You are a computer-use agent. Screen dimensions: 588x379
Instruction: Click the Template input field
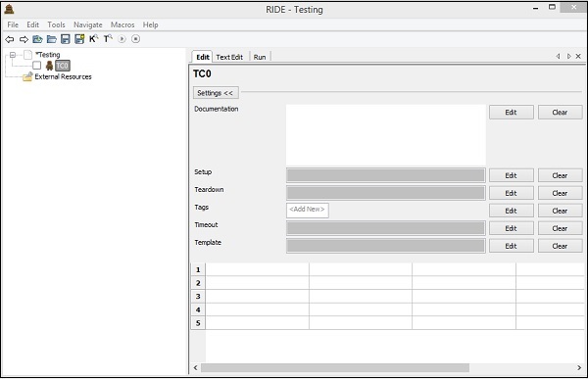(386, 246)
